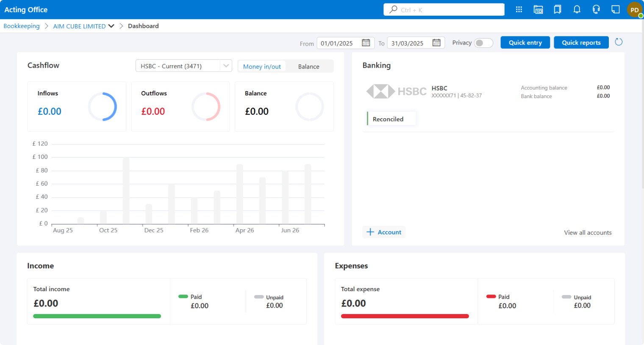This screenshot has height=345, width=644.
Task: Open the apps grid launcher icon
Action: [519, 9]
